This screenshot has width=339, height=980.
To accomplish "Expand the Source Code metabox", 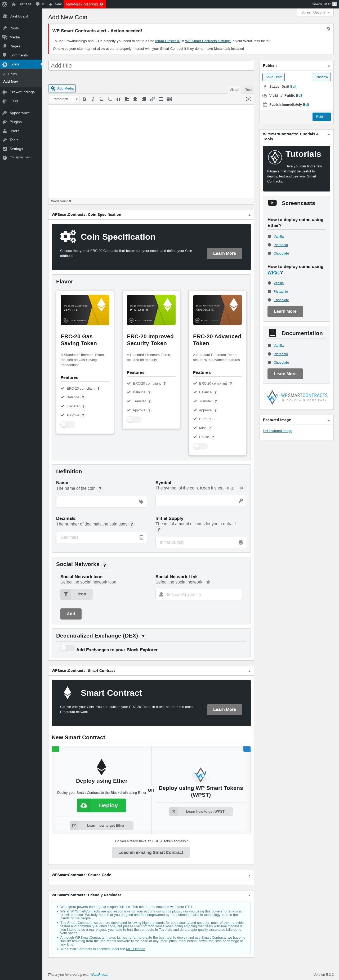I will click(249, 875).
